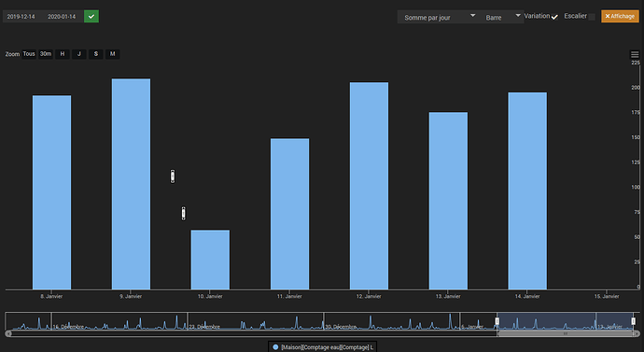The width and height of the screenshot is (644, 352).
Task: Select the Tous zoom range
Action: click(29, 54)
